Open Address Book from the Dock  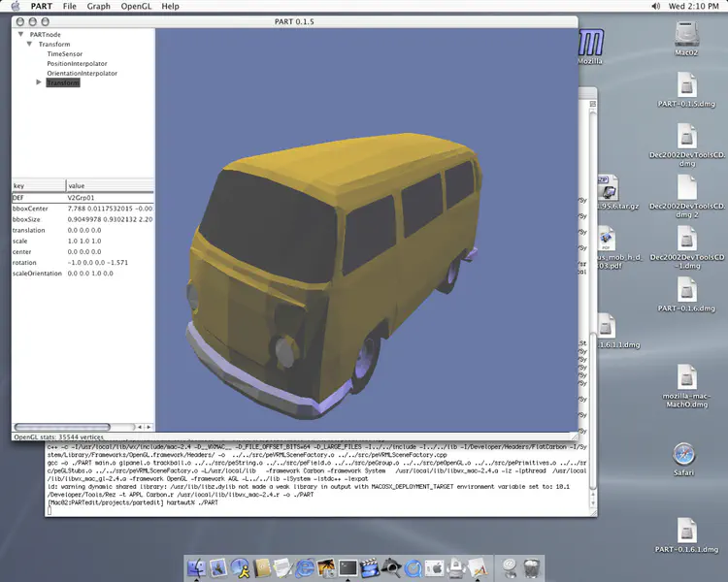pyautogui.click(x=262, y=567)
